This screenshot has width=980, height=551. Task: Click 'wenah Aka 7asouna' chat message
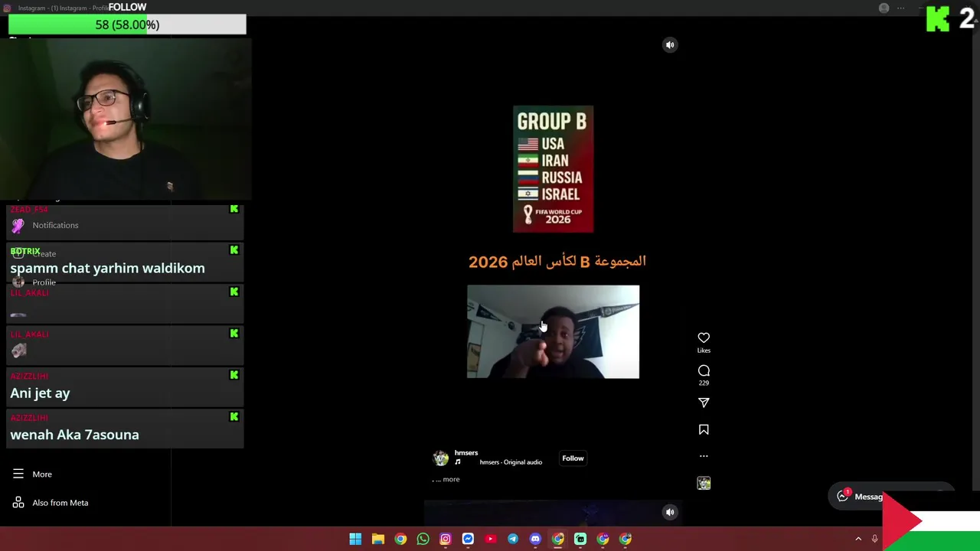[74, 435]
